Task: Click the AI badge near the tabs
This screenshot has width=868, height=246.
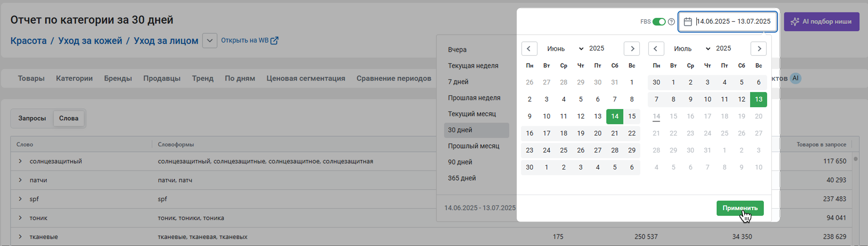Action: click(x=796, y=78)
